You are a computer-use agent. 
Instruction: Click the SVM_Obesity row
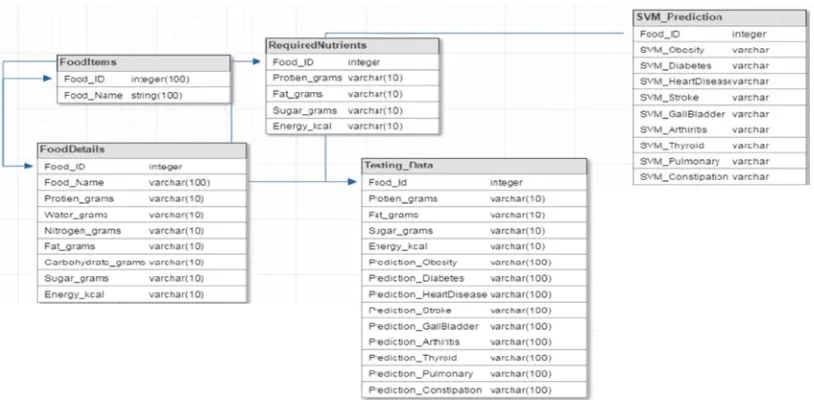[x=720, y=50]
